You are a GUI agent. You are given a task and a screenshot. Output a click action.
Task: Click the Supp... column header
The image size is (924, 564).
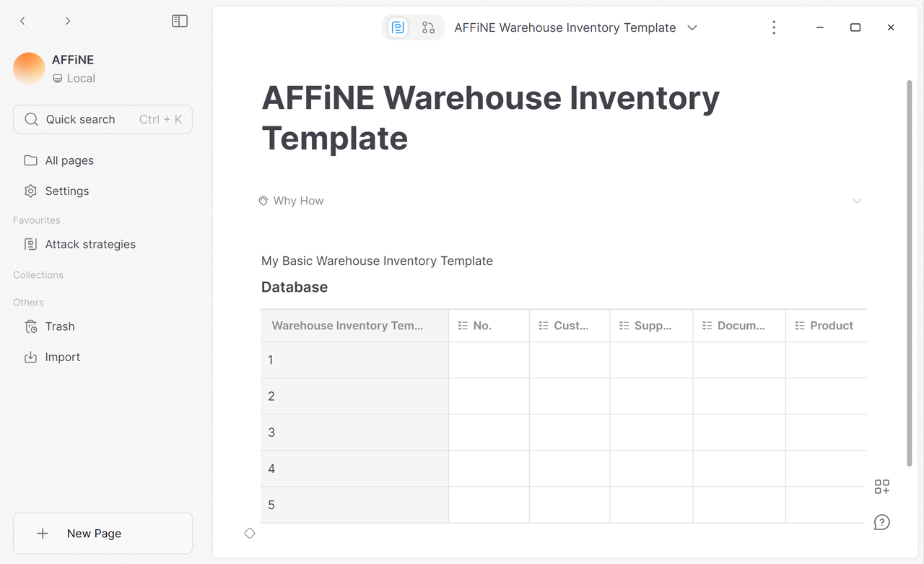click(651, 326)
